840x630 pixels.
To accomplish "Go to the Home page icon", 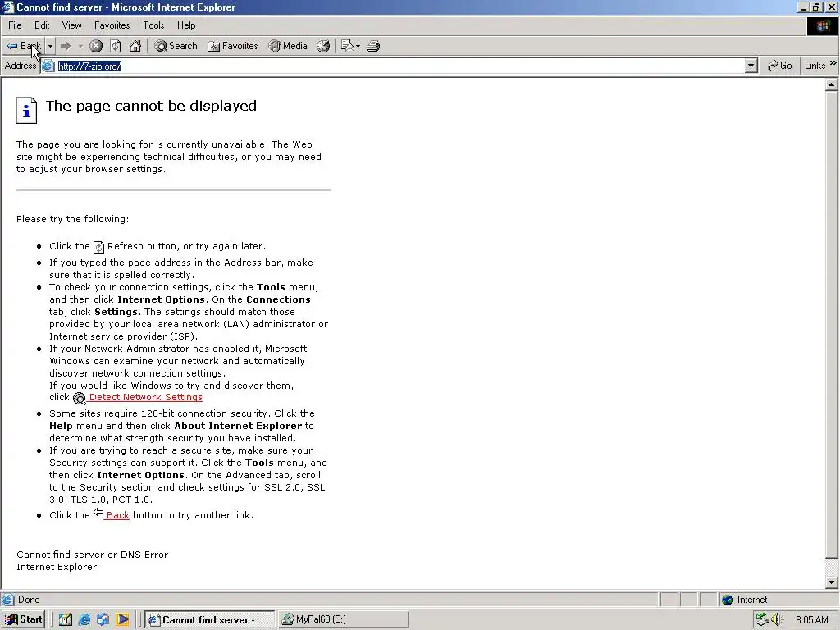I will coord(135,46).
